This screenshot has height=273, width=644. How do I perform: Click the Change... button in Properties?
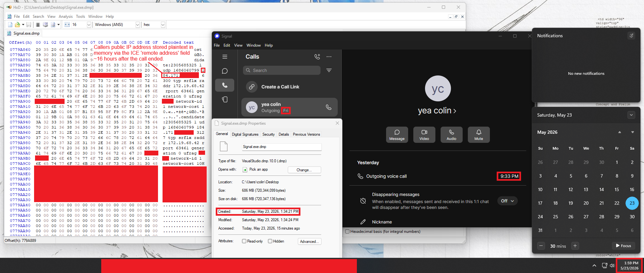[304, 170]
